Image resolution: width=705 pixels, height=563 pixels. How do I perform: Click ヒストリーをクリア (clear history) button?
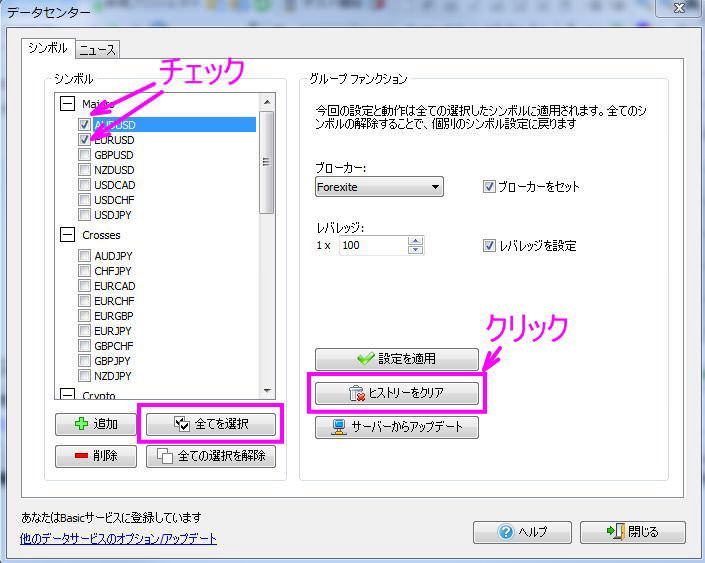(x=396, y=394)
